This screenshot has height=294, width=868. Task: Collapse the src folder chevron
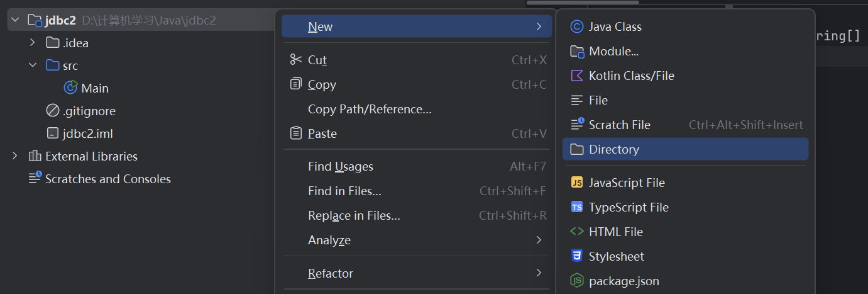click(33, 65)
